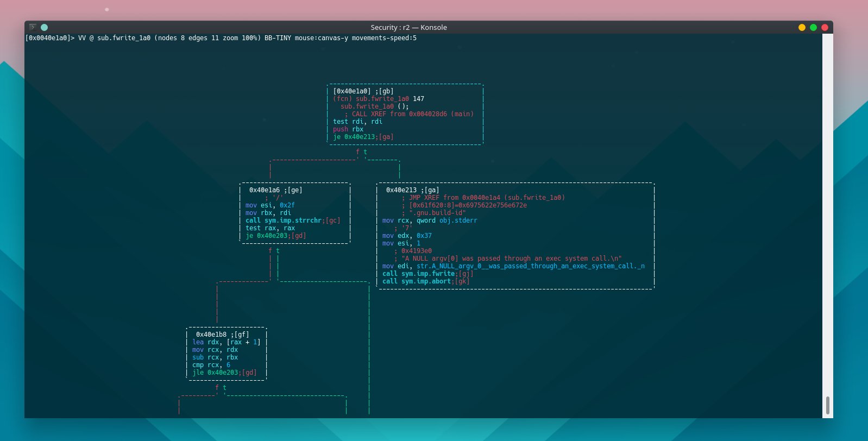This screenshot has width=868, height=441.
Task: Click 'mov edx, 0x37' instruction
Action: [407, 236]
